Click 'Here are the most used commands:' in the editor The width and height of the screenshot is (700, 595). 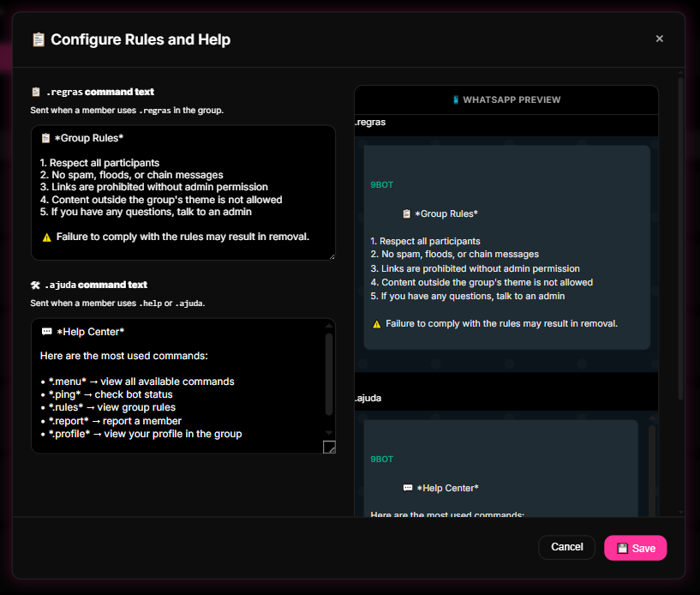(124, 356)
